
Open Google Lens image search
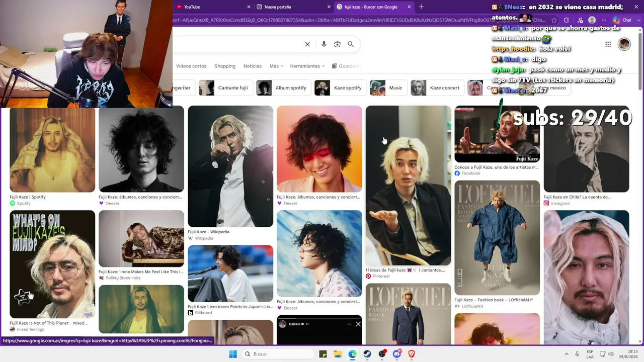[337, 44]
